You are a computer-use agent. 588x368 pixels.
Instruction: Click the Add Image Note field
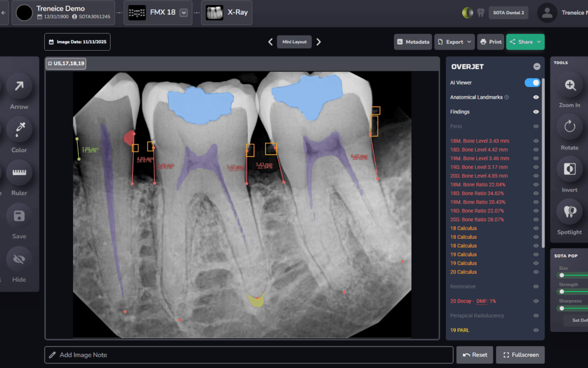click(249, 355)
